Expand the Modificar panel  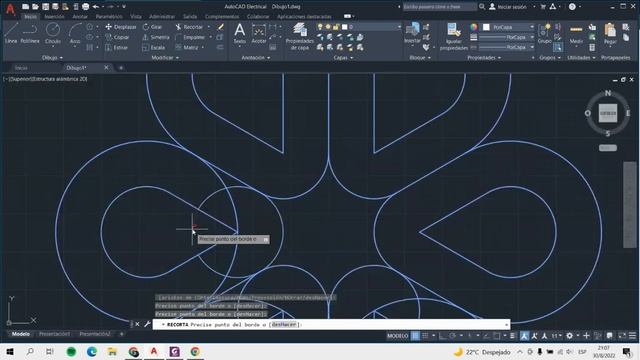[x=165, y=58]
